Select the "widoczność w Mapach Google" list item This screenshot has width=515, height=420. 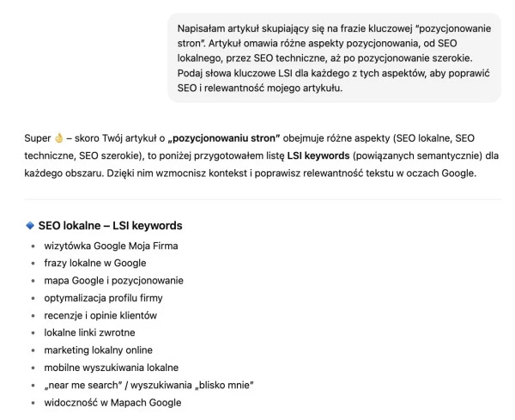pyautogui.click(x=112, y=402)
